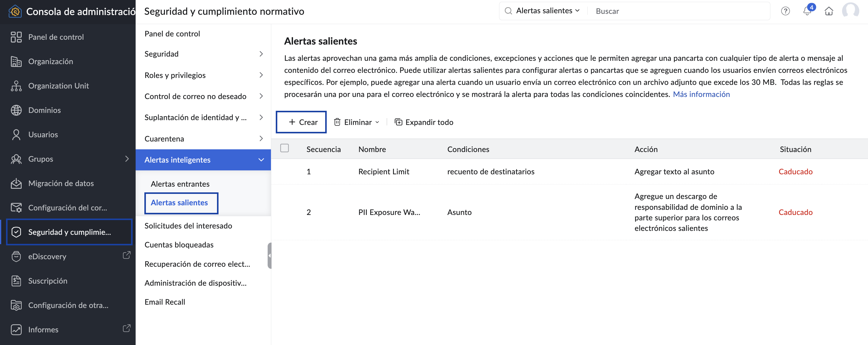This screenshot has width=868, height=345.
Task: Click the search magnifier icon
Action: pos(508,11)
